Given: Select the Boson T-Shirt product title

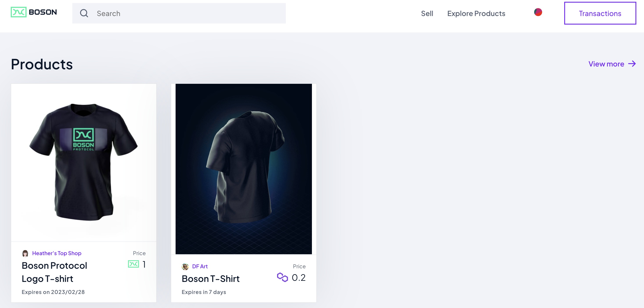Looking at the screenshot, I should (x=210, y=279).
